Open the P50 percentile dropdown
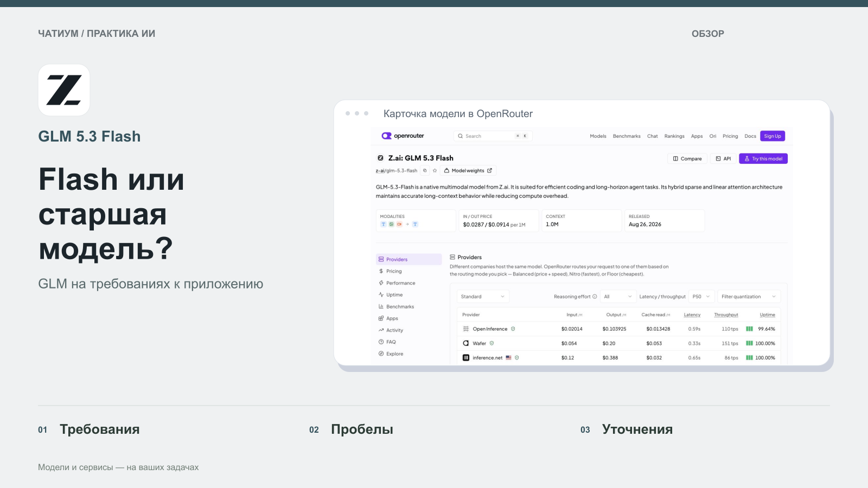The width and height of the screenshot is (868, 488). click(701, 297)
